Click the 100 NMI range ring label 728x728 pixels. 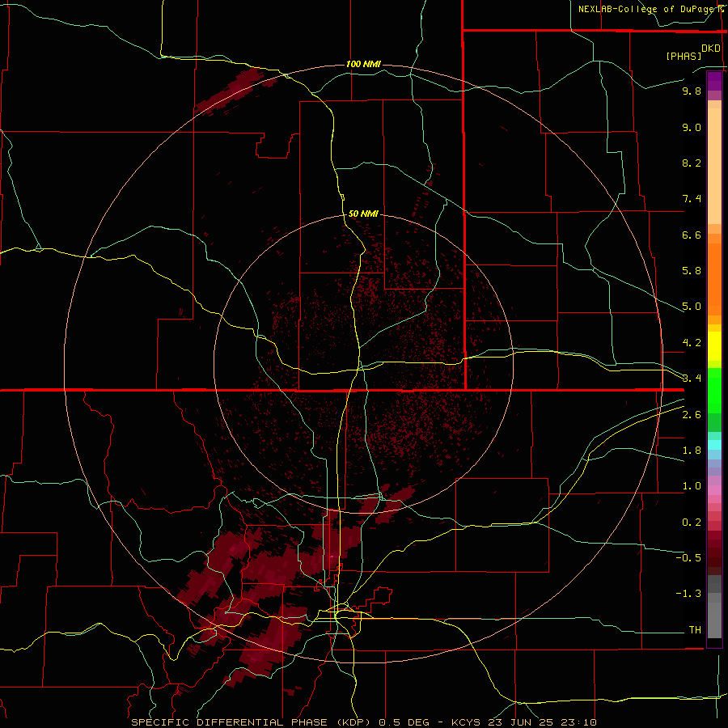point(363,64)
